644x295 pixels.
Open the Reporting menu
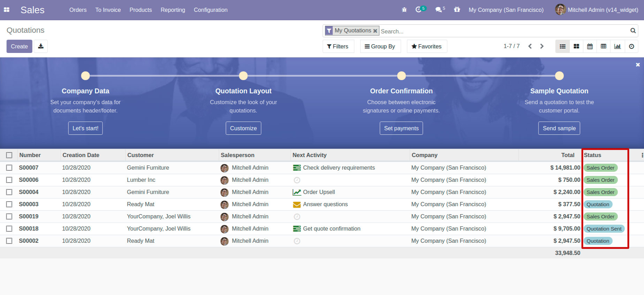point(173,10)
